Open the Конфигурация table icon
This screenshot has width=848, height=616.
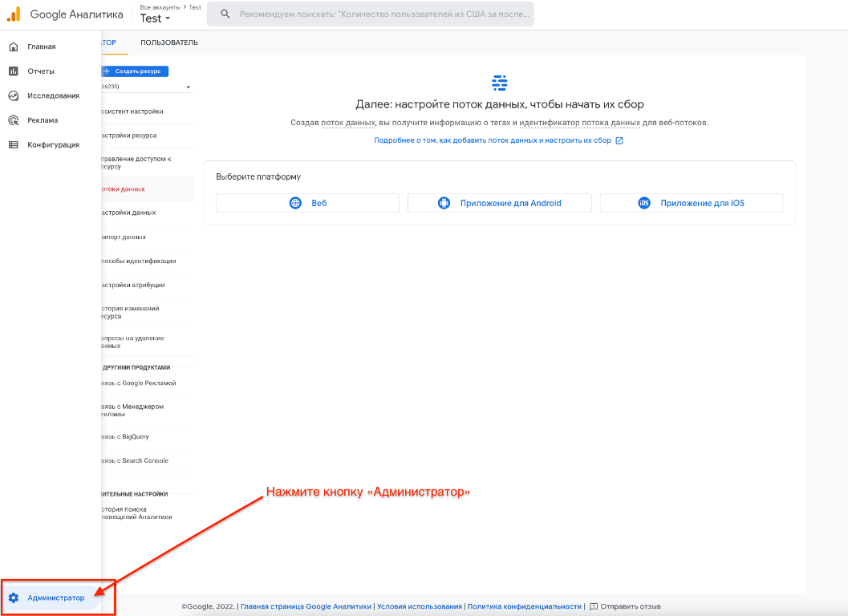point(14,144)
